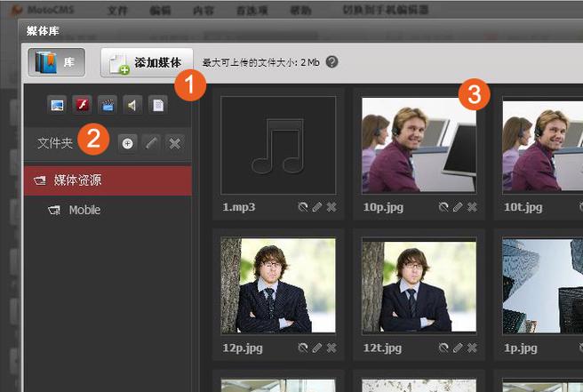This screenshot has height=392, width=583.
Task: Filter by audio speaker icon
Action: click(x=132, y=105)
